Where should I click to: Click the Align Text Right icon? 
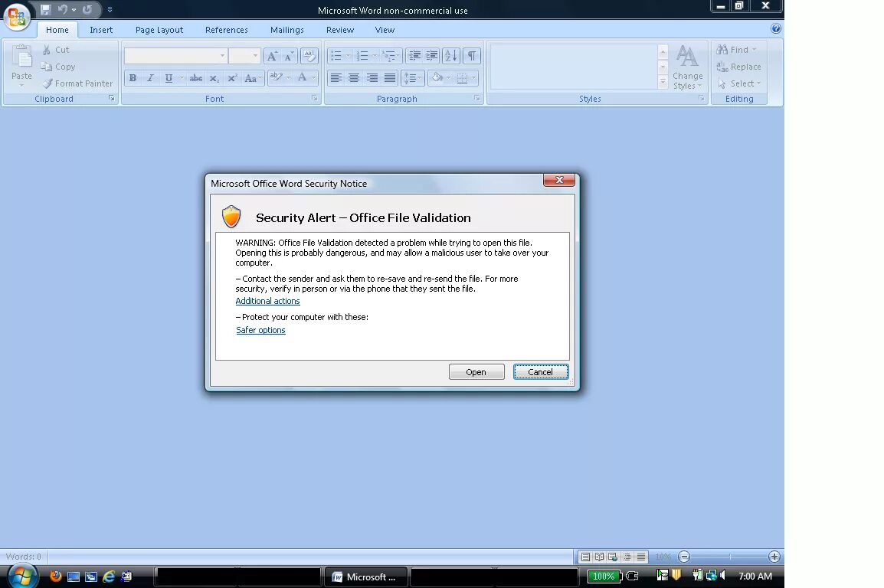372,78
